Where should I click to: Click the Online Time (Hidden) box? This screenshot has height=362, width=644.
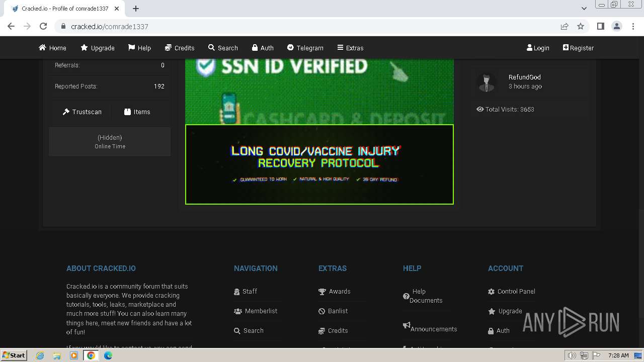point(110,141)
